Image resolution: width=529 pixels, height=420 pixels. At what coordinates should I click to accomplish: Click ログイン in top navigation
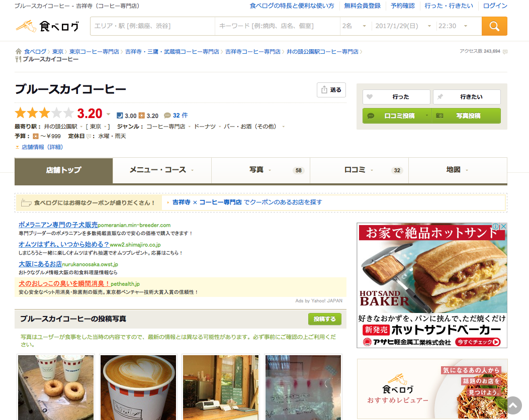click(x=495, y=6)
